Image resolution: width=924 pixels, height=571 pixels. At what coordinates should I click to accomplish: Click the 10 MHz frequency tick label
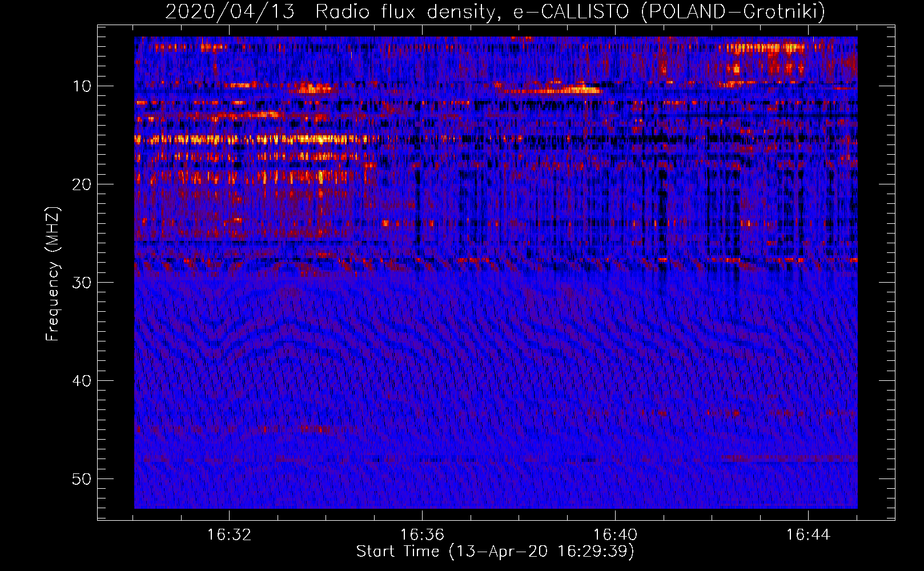click(82, 86)
